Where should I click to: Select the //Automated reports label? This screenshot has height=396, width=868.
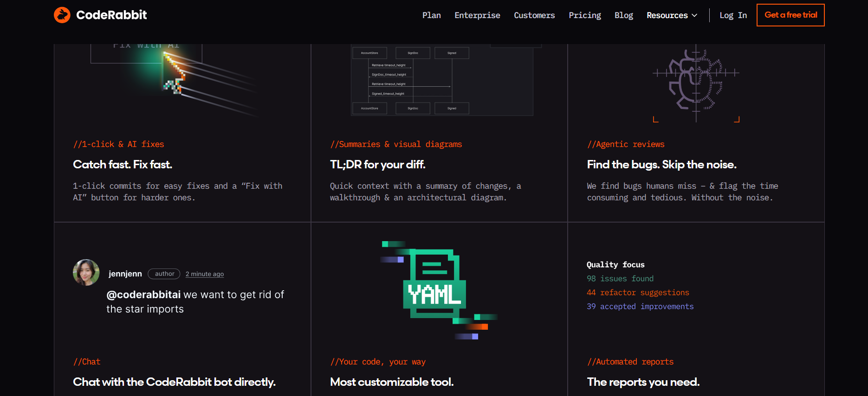(630, 362)
